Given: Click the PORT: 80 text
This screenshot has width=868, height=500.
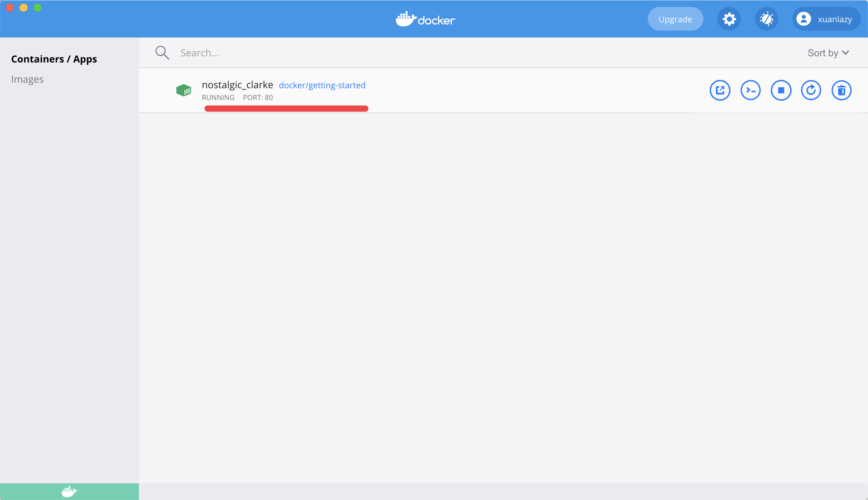Looking at the screenshot, I should [258, 98].
